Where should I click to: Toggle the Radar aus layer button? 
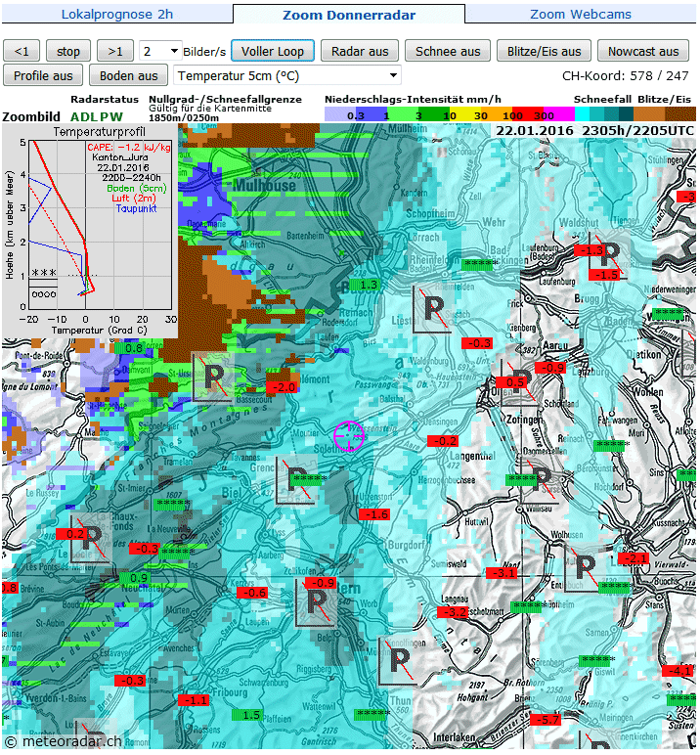click(x=360, y=52)
